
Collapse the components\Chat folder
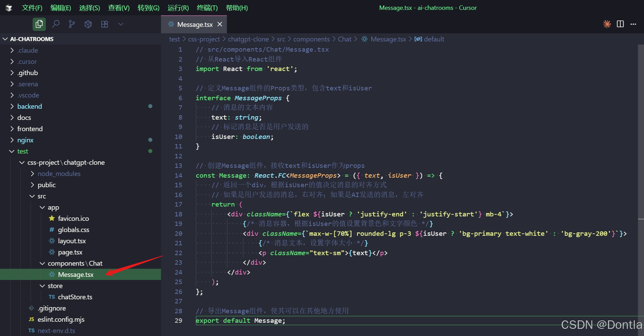[80, 263]
